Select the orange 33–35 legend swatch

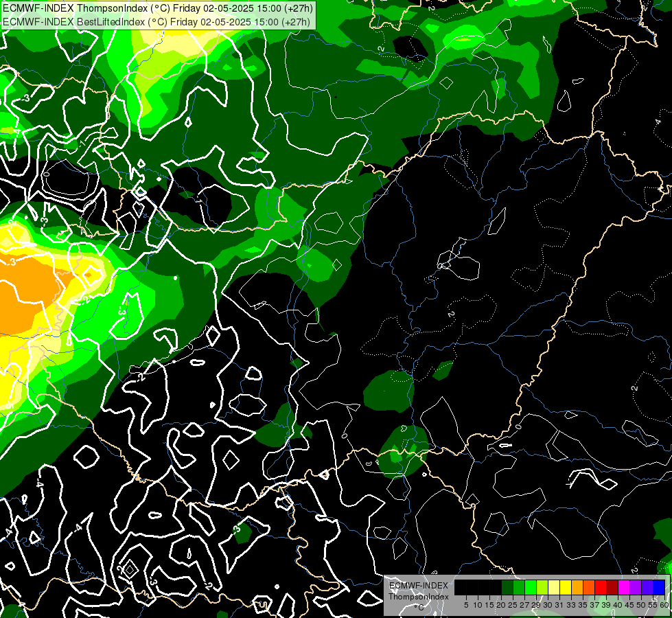coord(577,587)
